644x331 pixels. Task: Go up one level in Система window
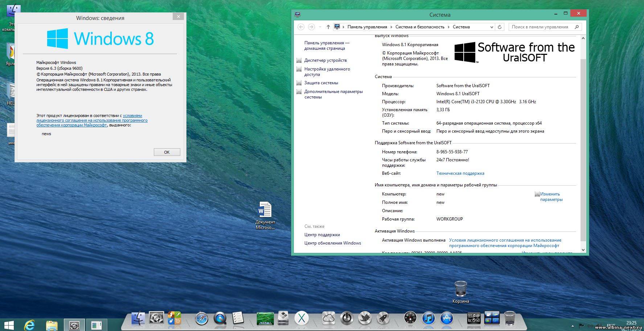tap(328, 27)
